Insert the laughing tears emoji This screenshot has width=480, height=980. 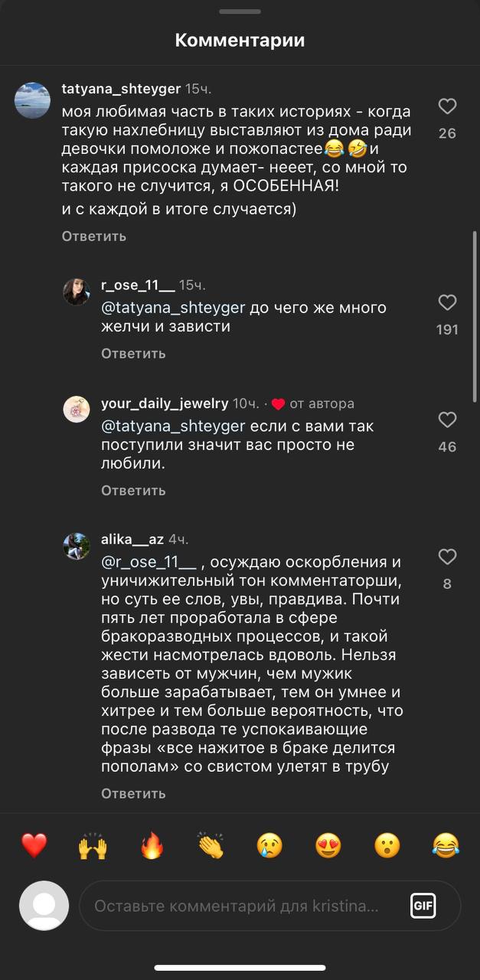[446, 845]
